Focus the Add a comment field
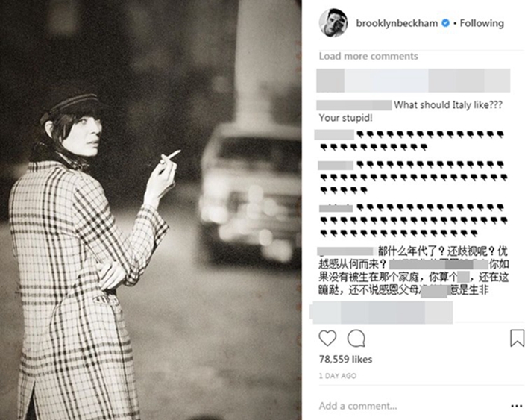 point(358,406)
